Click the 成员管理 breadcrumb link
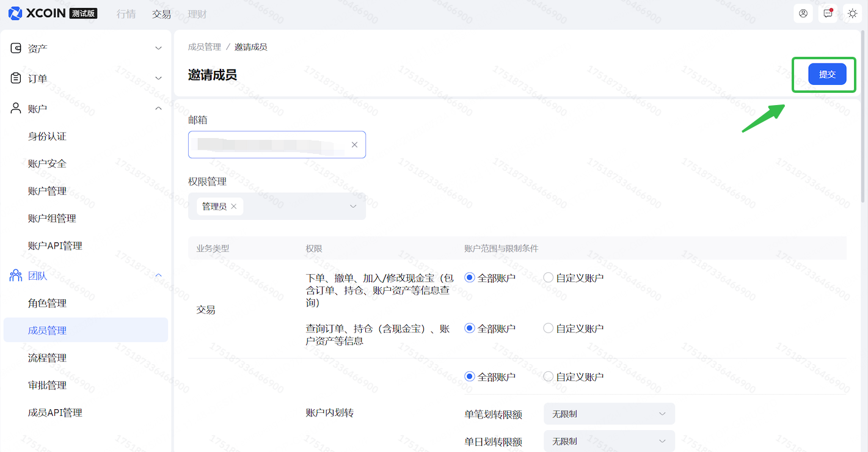This screenshot has width=868, height=452. [205, 47]
